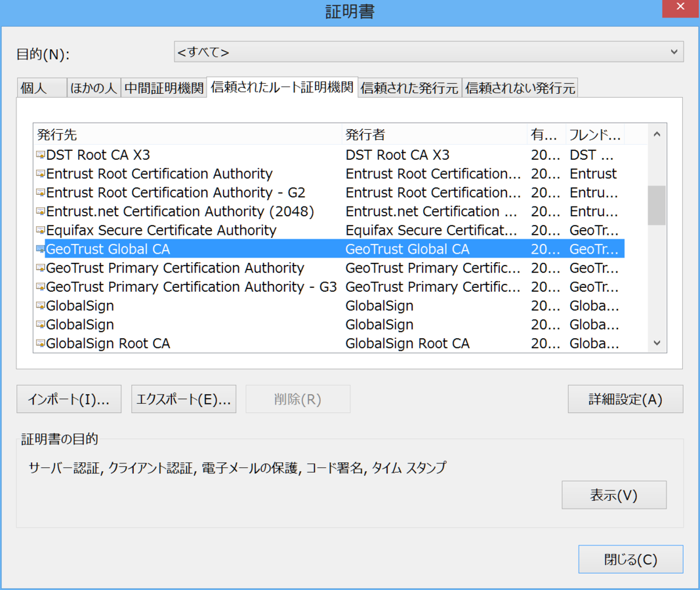Select the 信頼されたルート証明機関 tab
700x590 pixels.
[x=282, y=87]
